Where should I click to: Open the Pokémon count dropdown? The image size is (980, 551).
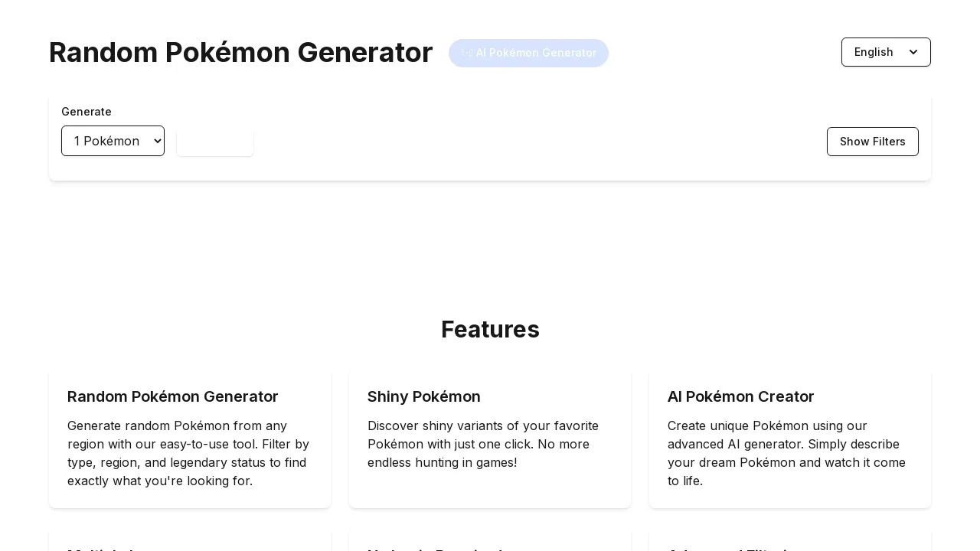click(x=113, y=141)
